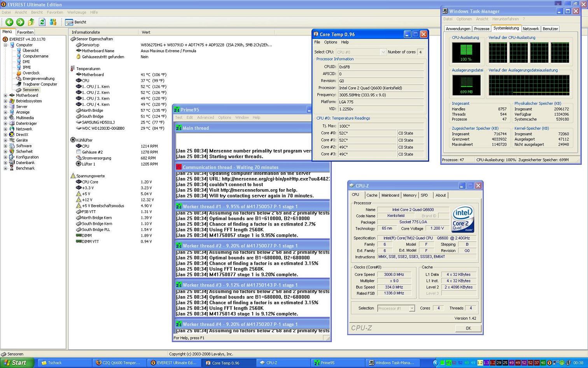Click the two-people icon in EVEREST toolbar
This screenshot has width=588, height=368.
click(53, 22)
